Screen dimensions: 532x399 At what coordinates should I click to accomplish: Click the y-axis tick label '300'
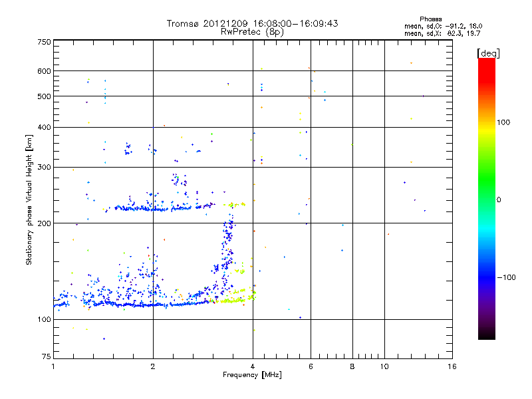pos(44,168)
